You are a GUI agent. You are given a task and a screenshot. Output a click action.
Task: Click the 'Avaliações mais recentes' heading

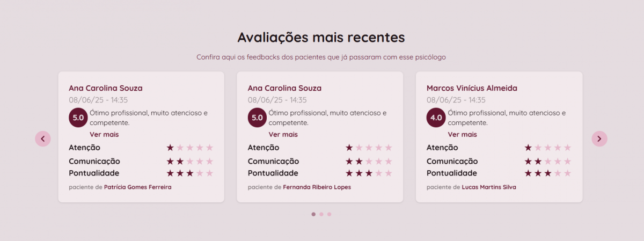pos(321,38)
